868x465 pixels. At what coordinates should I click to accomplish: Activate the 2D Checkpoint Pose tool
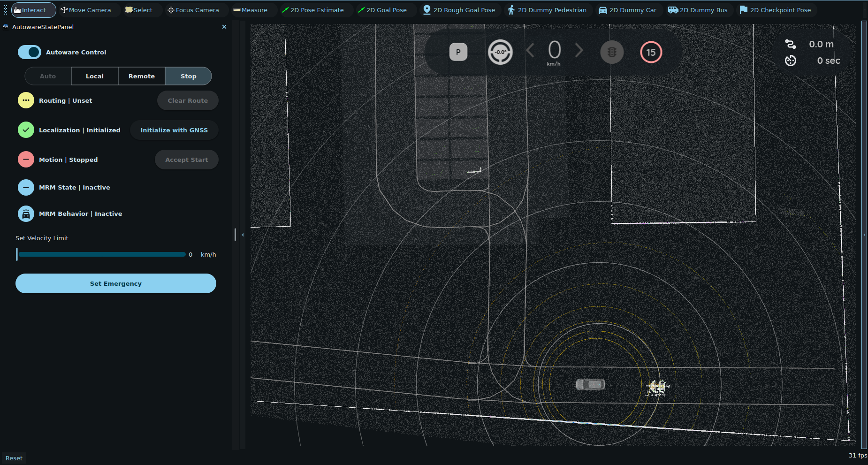point(775,10)
